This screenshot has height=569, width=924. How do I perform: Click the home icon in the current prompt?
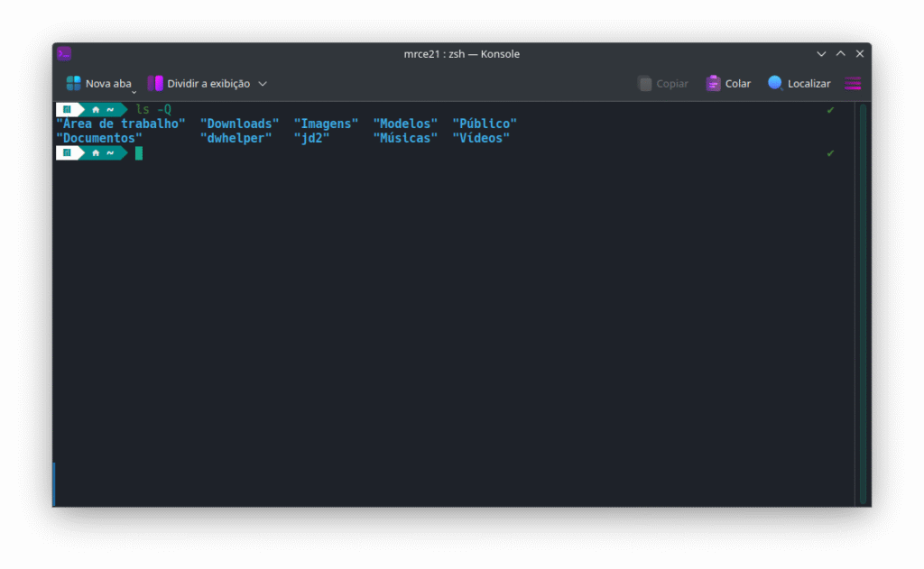[96, 153]
